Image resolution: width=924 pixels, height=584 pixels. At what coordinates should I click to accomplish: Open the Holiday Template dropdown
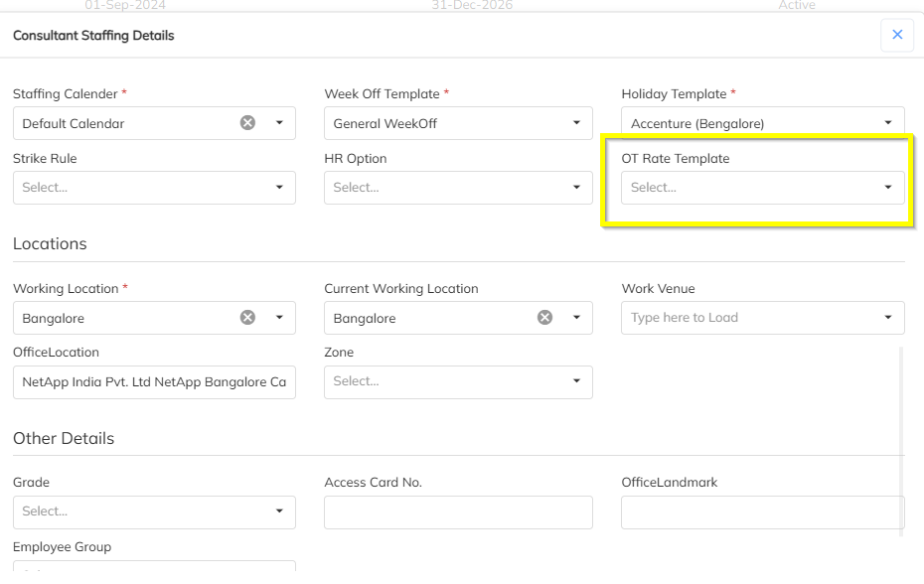(x=887, y=123)
